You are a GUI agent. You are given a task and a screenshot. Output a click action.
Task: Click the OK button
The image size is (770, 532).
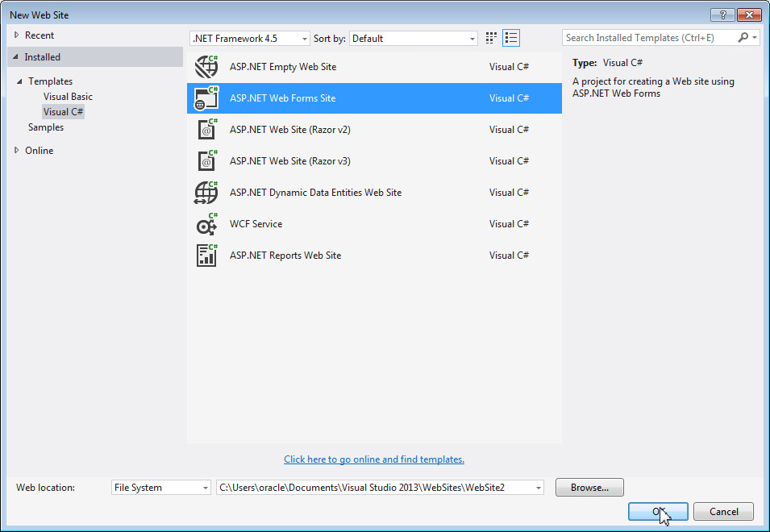(x=658, y=511)
